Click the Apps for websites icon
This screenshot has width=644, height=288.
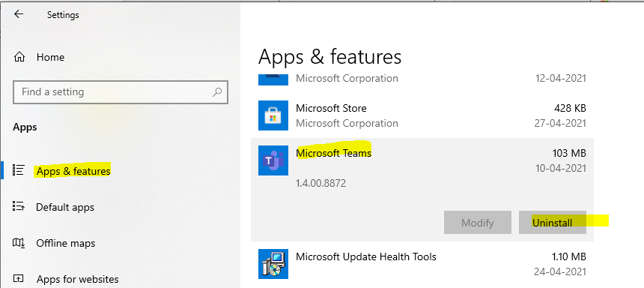[19, 279]
